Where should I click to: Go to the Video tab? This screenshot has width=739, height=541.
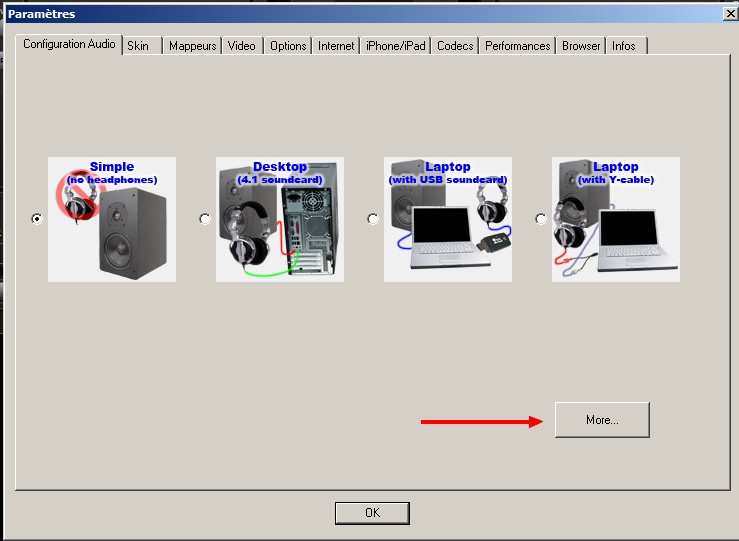coord(241,46)
